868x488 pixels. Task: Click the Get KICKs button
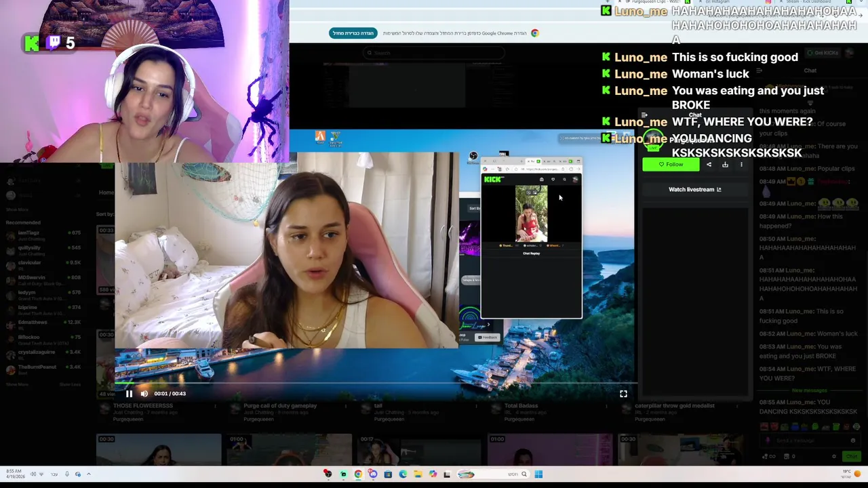[x=823, y=53]
